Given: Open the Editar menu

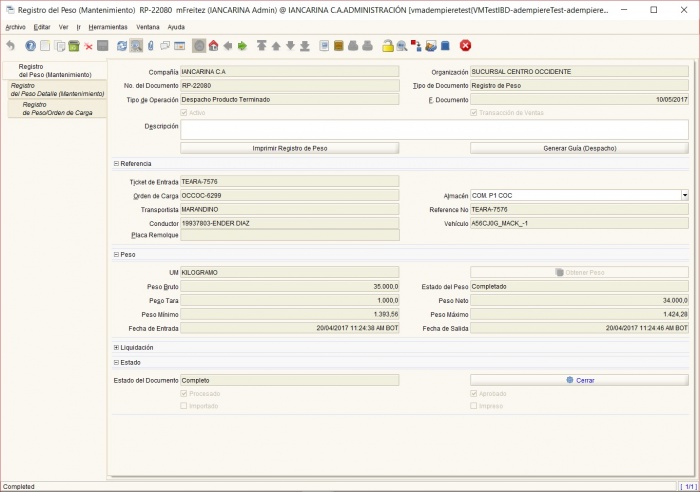Looking at the screenshot, I should click(x=42, y=27).
